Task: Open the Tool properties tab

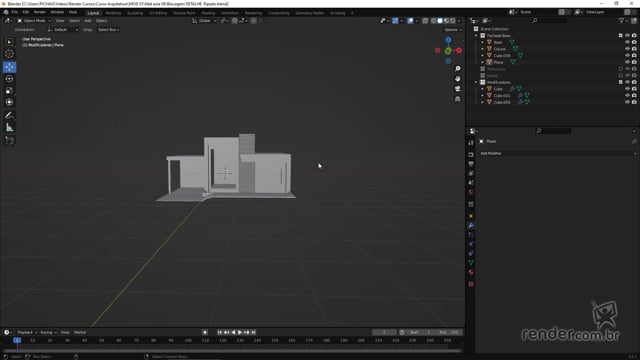Action: click(x=471, y=143)
